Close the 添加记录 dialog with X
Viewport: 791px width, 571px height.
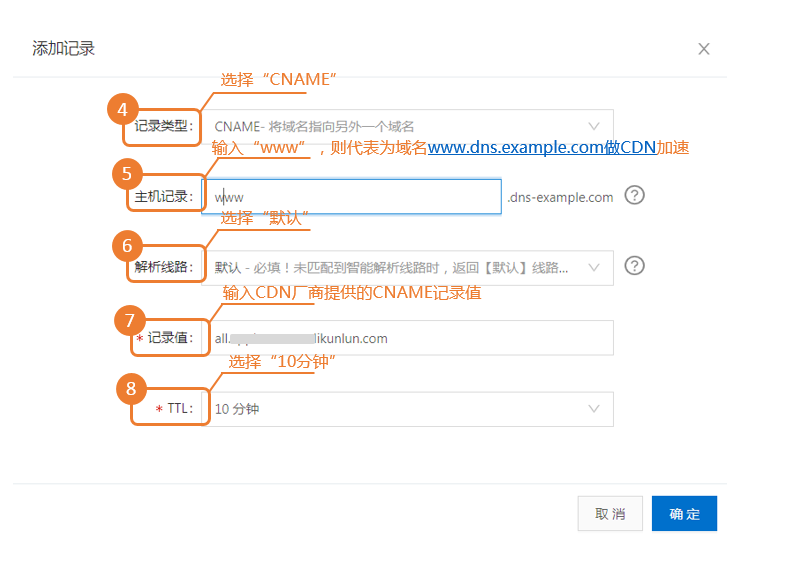pyautogui.click(x=704, y=49)
